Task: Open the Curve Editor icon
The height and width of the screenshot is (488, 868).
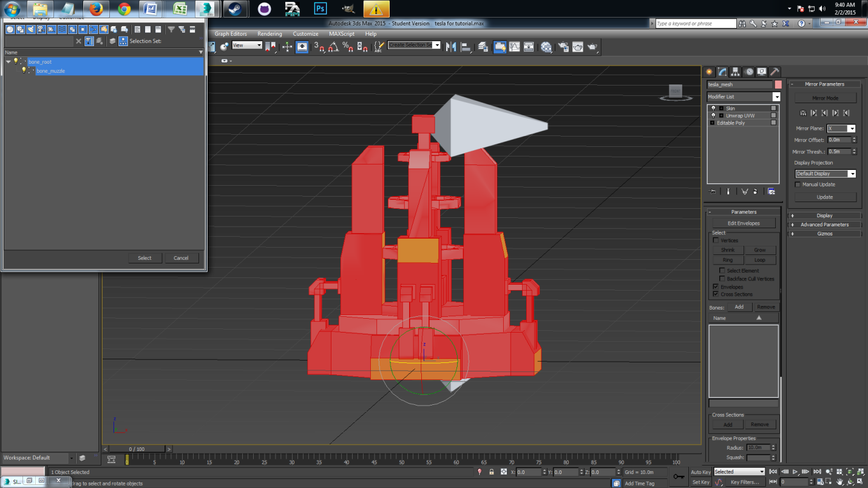Action: tap(514, 46)
